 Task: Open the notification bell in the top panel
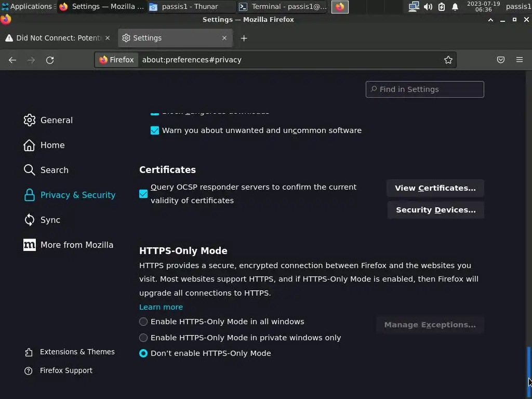455,7
